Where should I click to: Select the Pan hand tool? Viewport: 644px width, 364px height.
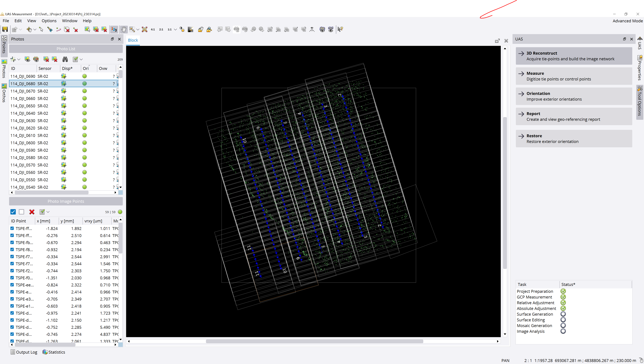(x=124, y=29)
